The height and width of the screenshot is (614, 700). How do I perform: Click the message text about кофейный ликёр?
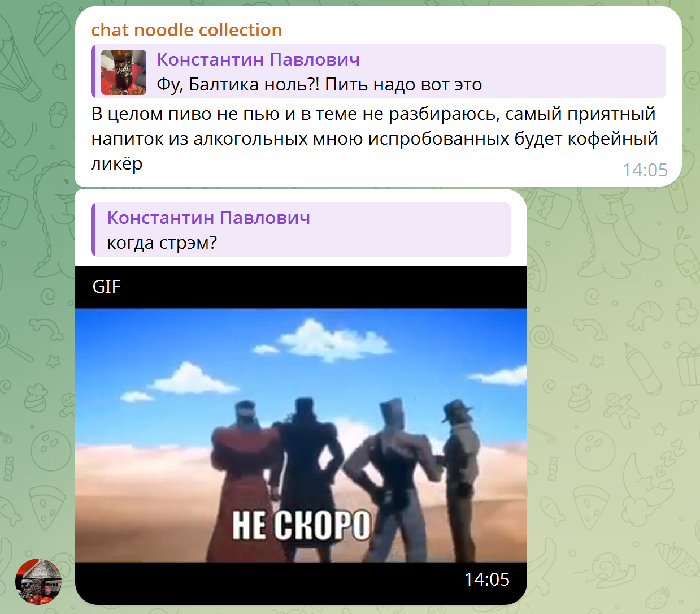(374, 139)
